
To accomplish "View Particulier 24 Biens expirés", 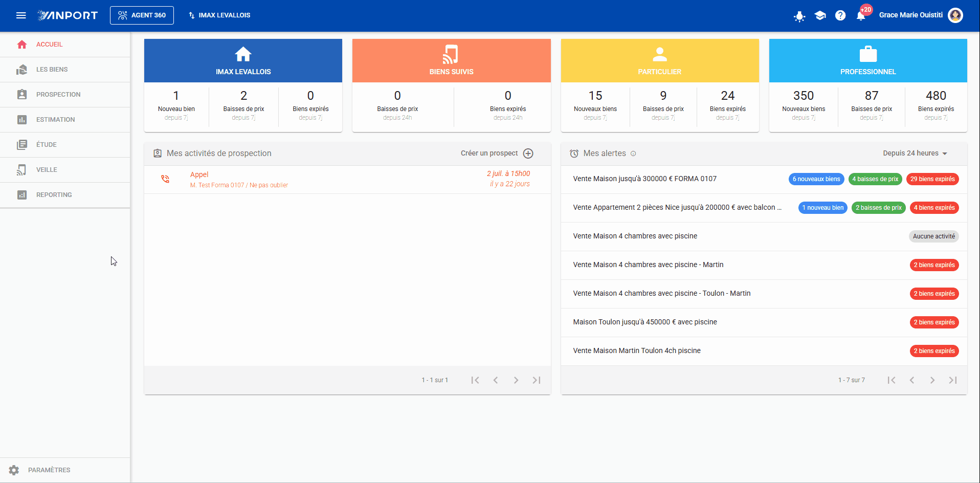I will [728, 106].
